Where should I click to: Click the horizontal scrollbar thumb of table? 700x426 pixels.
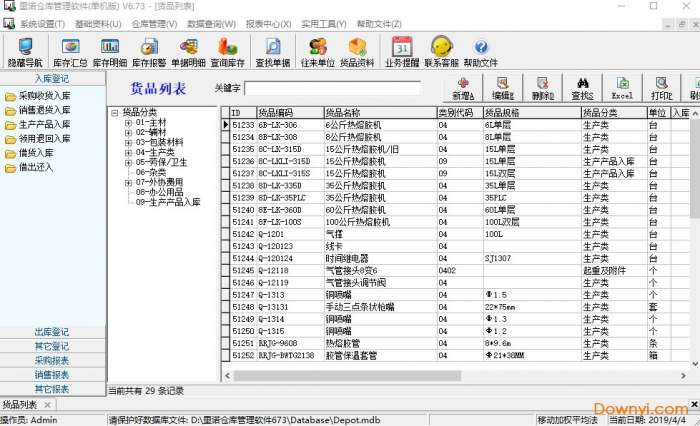pos(347,376)
